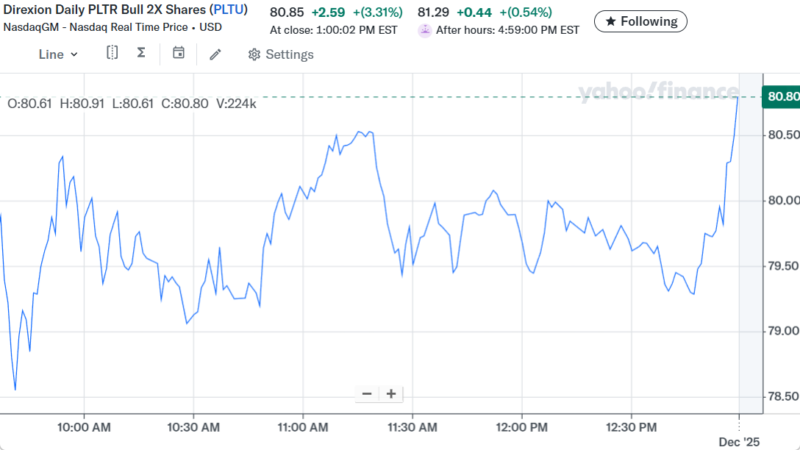This screenshot has width=800, height=450.
Task: Click the calendar events icon
Action: (x=178, y=53)
